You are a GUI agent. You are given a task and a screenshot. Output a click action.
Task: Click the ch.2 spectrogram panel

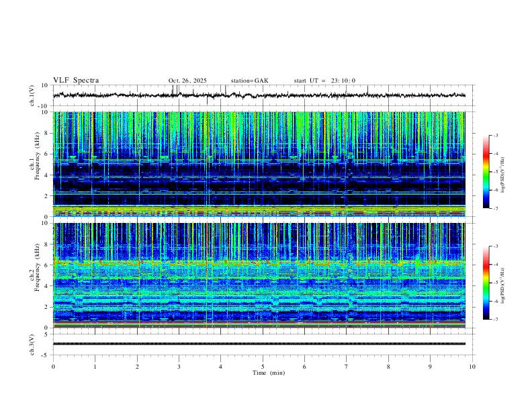259,275
